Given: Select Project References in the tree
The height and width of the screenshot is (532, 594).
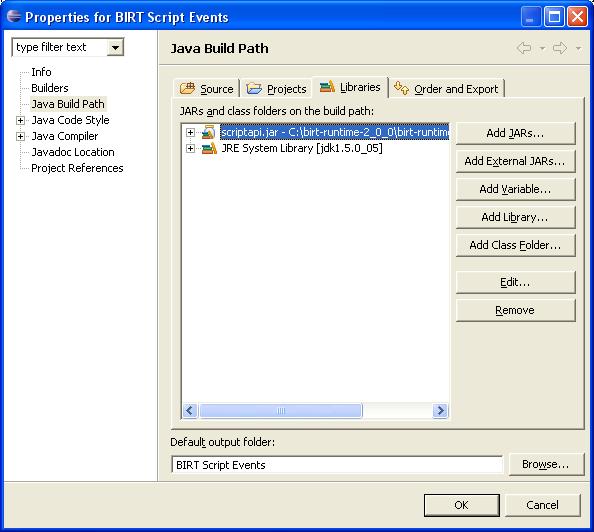Looking at the screenshot, I should (x=77, y=168).
